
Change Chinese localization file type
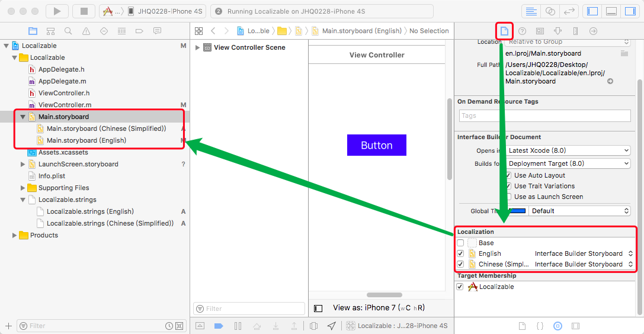pos(584,264)
